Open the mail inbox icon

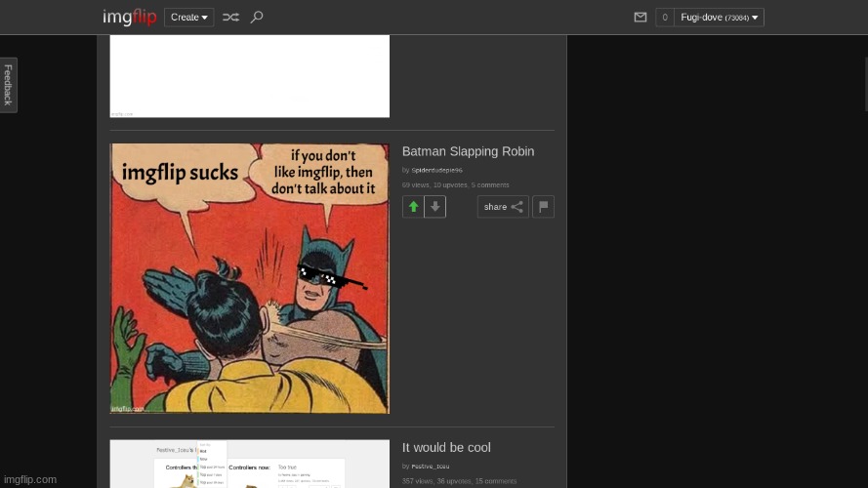point(640,18)
